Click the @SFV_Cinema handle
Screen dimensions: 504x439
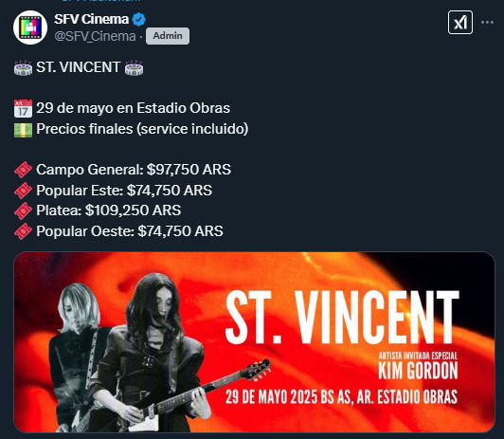[95, 36]
